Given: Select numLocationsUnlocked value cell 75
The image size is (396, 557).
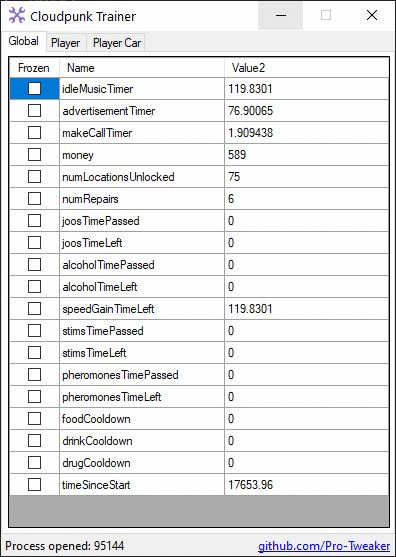Looking at the screenshot, I should [307, 177].
